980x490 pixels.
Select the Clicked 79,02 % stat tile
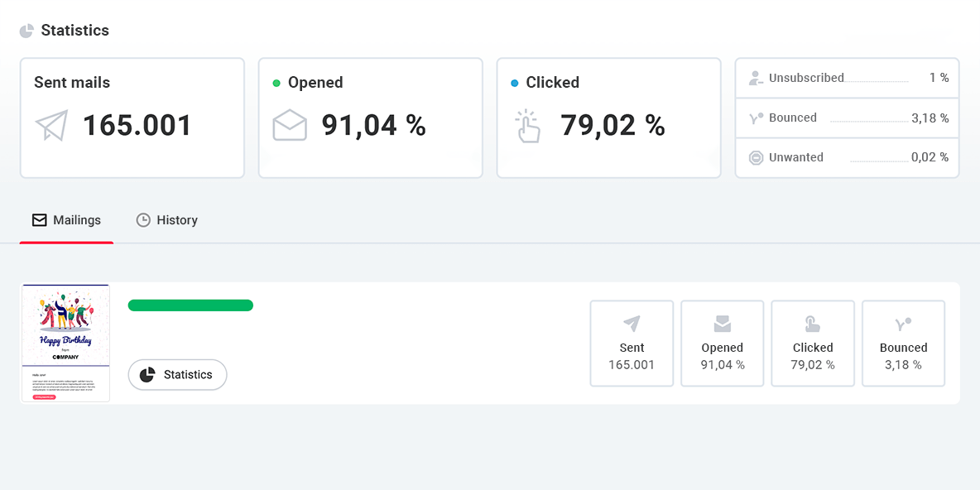(x=812, y=343)
